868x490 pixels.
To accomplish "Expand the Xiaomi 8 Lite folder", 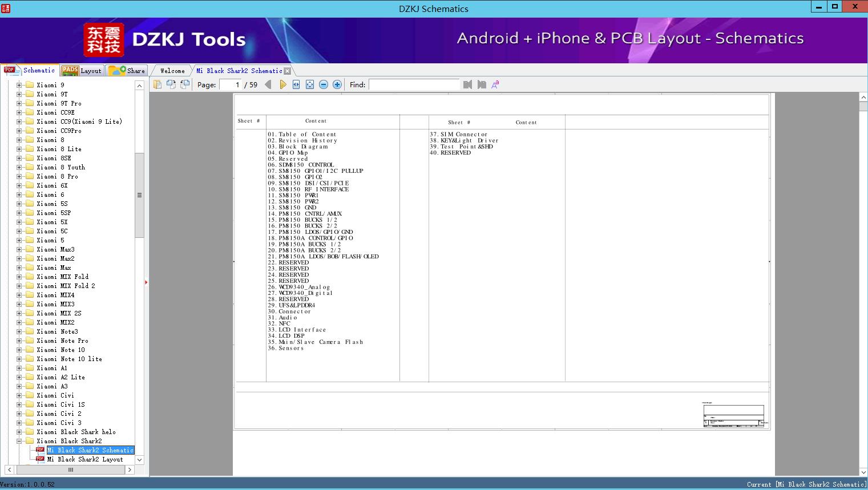I will pyautogui.click(x=19, y=149).
